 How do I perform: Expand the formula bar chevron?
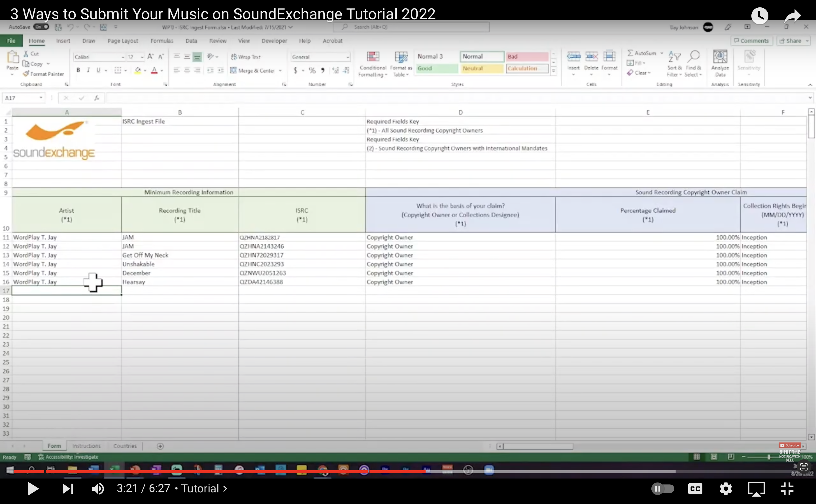pyautogui.click(x=810, y=98)
